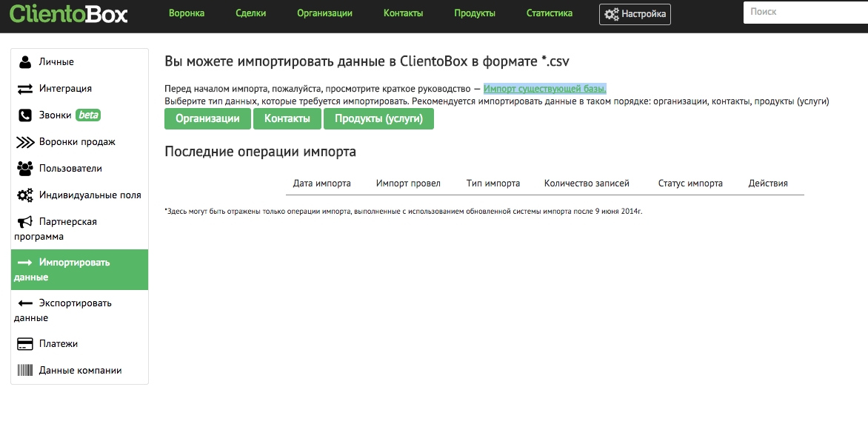Click the left-arrow icon beside Экспортировать данные

[x=25, y=303]
